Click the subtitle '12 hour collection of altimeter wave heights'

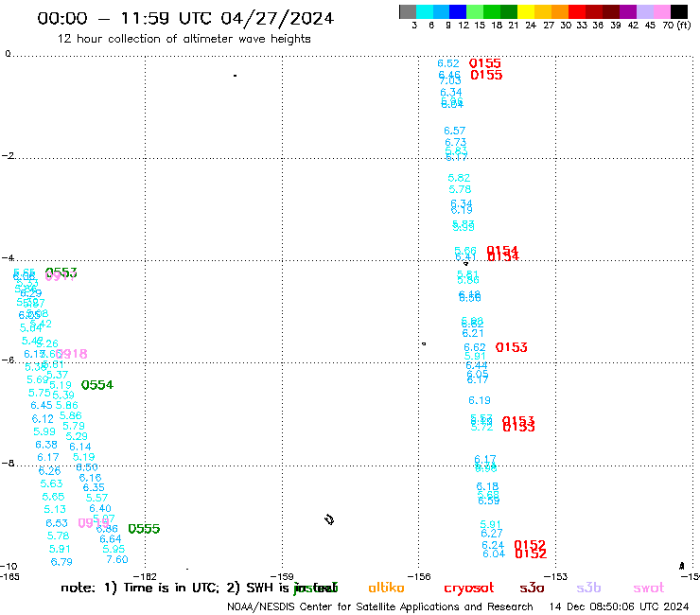coord(184,39)
